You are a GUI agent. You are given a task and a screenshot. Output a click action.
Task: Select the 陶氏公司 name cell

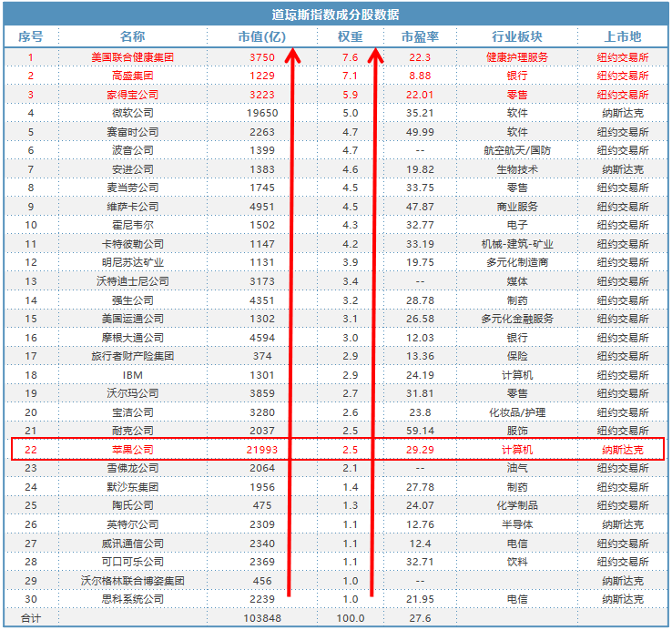[132, 505]
